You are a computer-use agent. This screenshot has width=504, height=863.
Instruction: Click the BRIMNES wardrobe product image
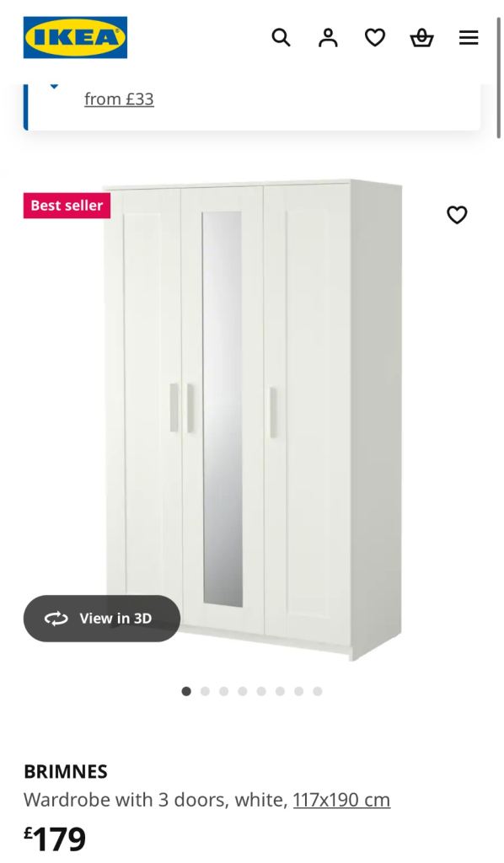(253, 420)
